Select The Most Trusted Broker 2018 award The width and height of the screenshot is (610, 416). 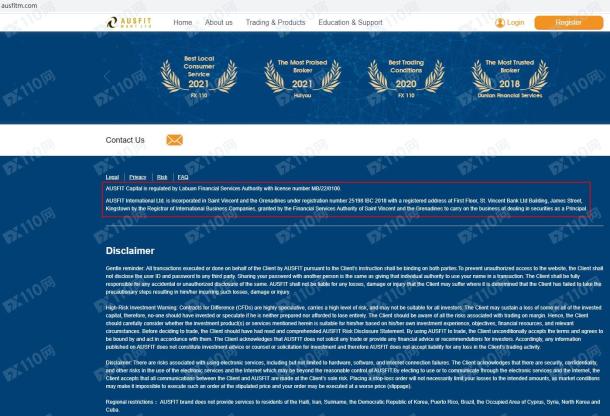pyautogui.click(x=510, y=78)
